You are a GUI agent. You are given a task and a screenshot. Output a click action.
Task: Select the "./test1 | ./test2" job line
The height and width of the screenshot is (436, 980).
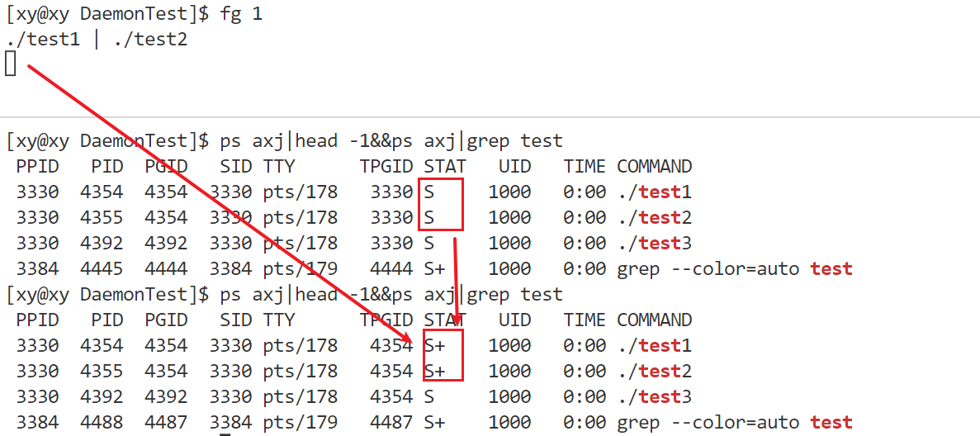click(x=97, y=40)
